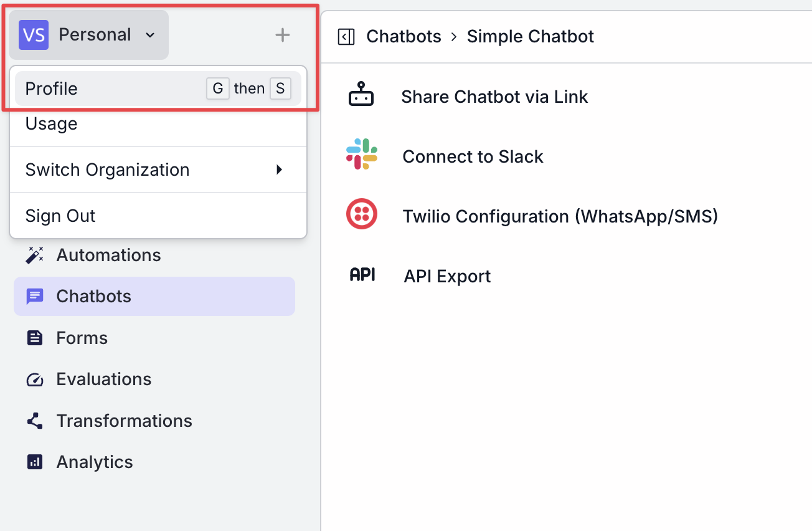Screen dimensions: 812x531
Task: Collapse the sidebar using the panel icon
Action: tap(346, 36)
